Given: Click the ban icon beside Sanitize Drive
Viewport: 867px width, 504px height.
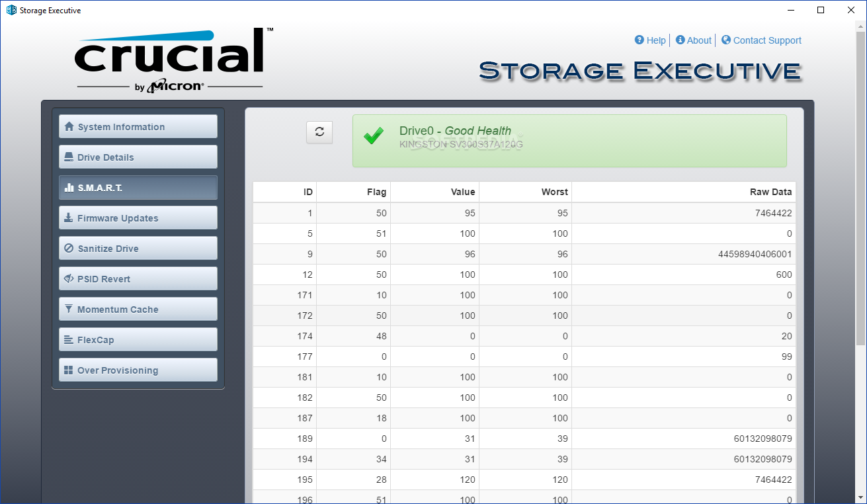Looking at the screenshot, I should (69, 249).
